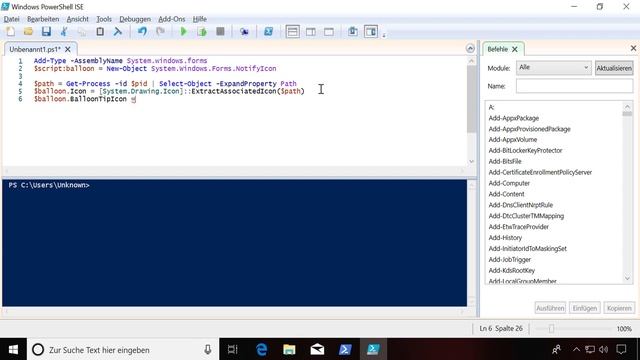Image resolution: width=640 pixels, height=360 pixels.
Task: Select Add-JobTrigger command
Action: pyautogui.click(x=510, y=260)
